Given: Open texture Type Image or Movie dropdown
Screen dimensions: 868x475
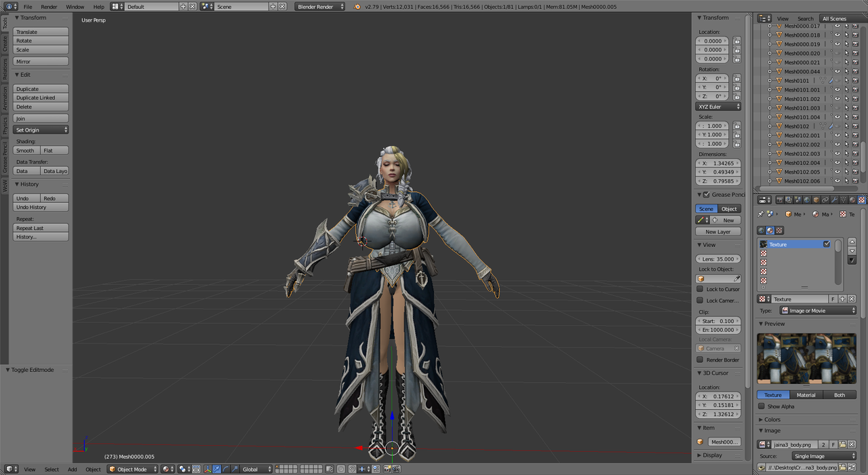Looking at the screenshot, I should [818, 310].
